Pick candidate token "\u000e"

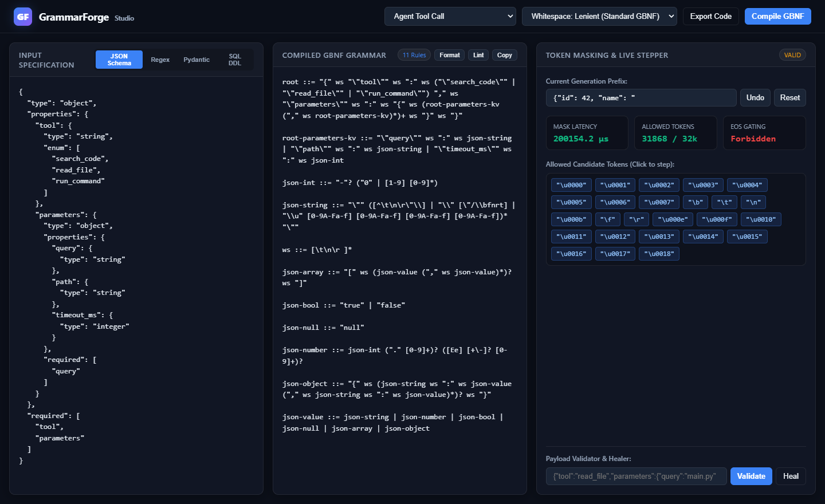(x=673, y=219)
